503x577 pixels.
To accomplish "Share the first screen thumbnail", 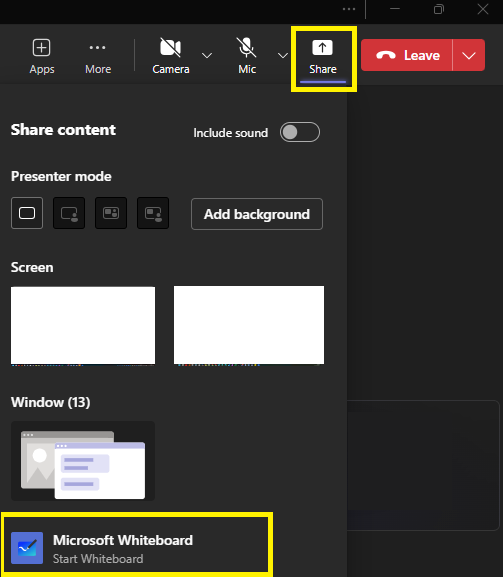I will coord(83,326).
